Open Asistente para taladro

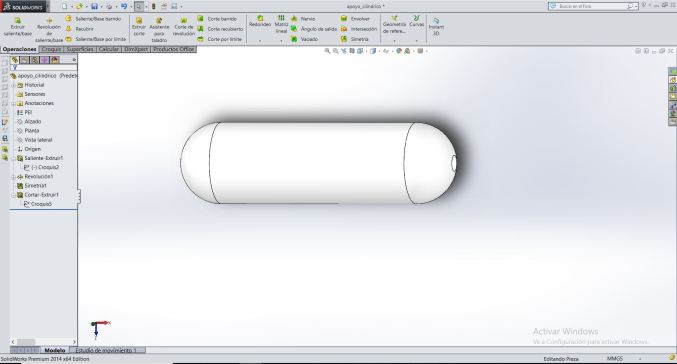click(x=159, y=29)
